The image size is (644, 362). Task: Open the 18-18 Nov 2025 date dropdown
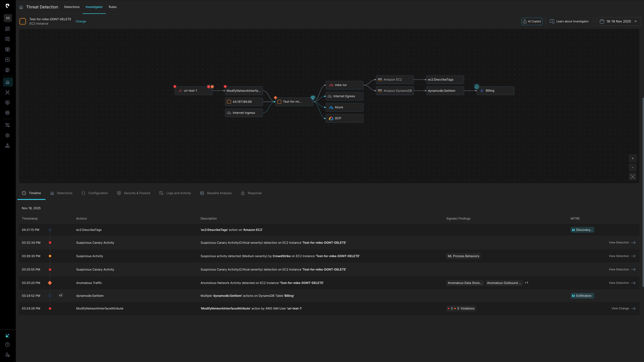[618, 22]
